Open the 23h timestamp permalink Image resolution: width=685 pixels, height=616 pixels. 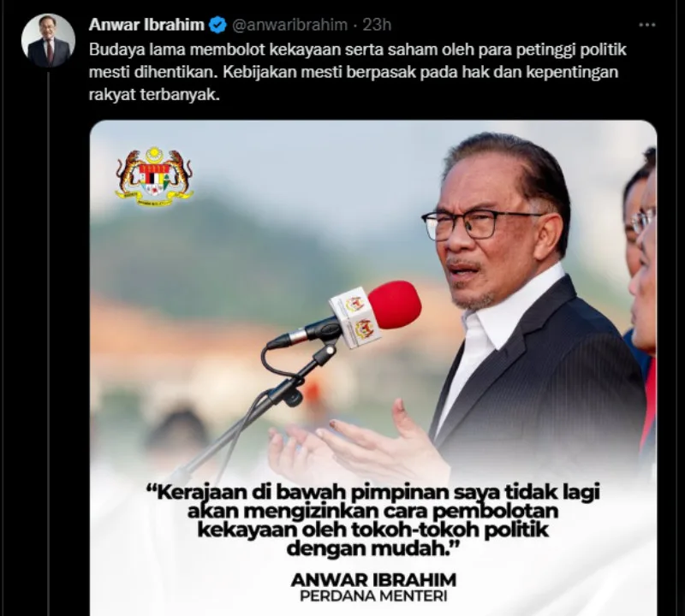tap(377, 25)
